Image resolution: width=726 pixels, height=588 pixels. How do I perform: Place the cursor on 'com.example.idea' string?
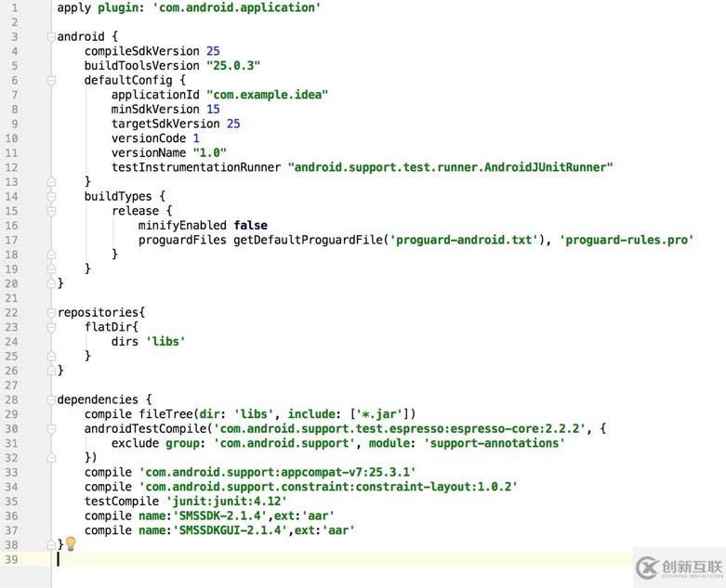point(267,95)
